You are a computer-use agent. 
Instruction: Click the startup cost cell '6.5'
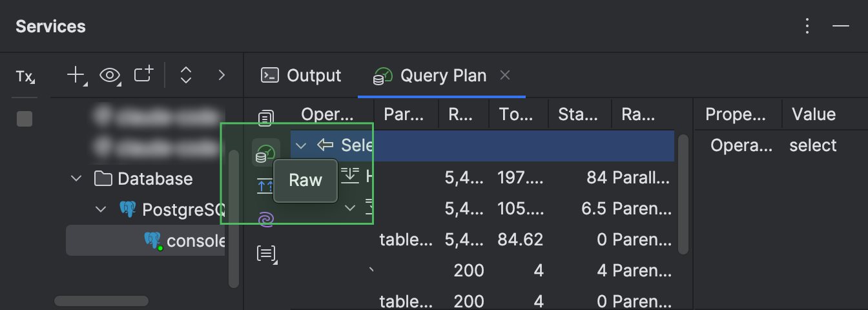[593, 208]
